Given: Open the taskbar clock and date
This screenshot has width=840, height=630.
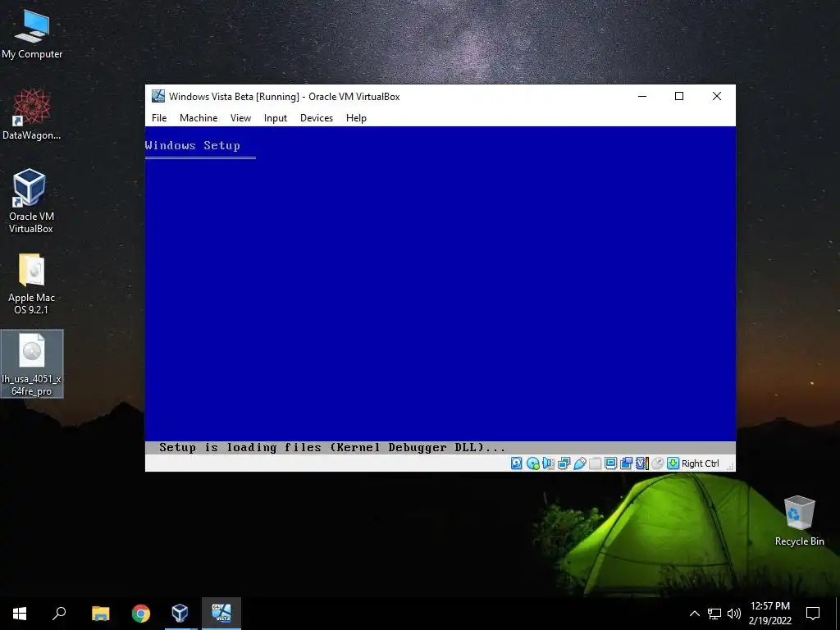Looking at the screenshot, I should (x=769, y=614).
